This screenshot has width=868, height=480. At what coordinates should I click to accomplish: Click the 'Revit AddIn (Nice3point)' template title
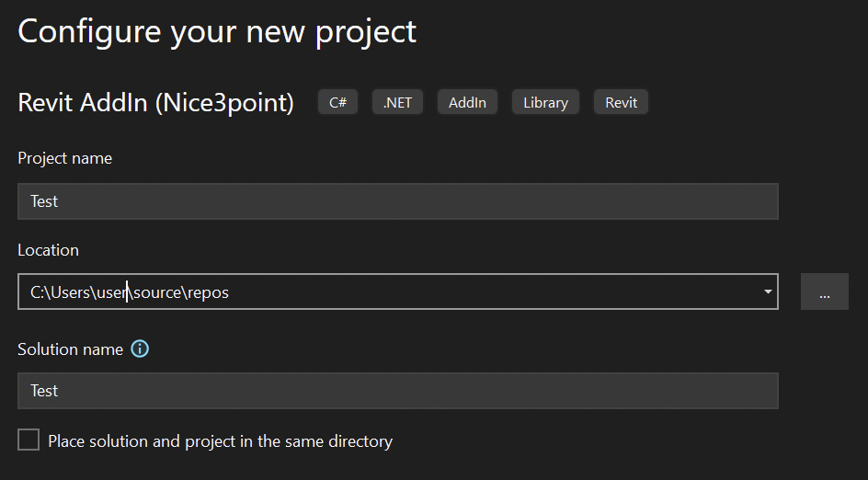pyautogui.click(x=155, y=103)
